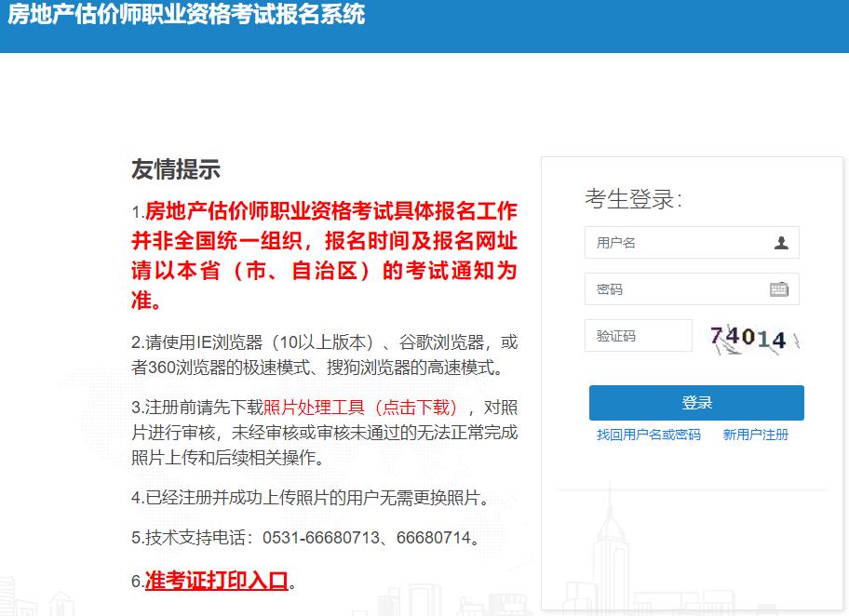The image size is (849, 616).
Task: Click the browser recommendation notice in item 2
Action: click(326, 355)
